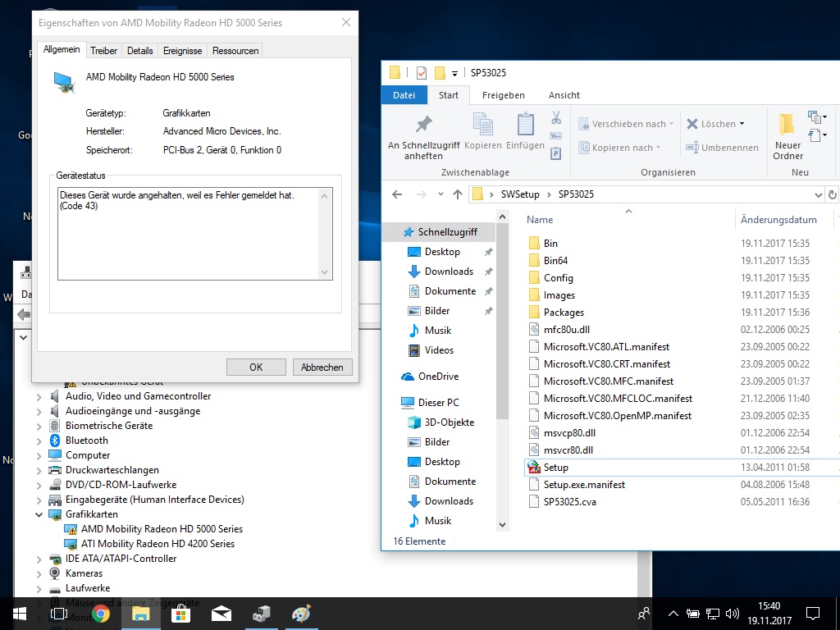The height and width of the screenshot is (630, 840).
Task: Click the Umbenennen button
Action: pyautogui.click(x=722, y=148)
